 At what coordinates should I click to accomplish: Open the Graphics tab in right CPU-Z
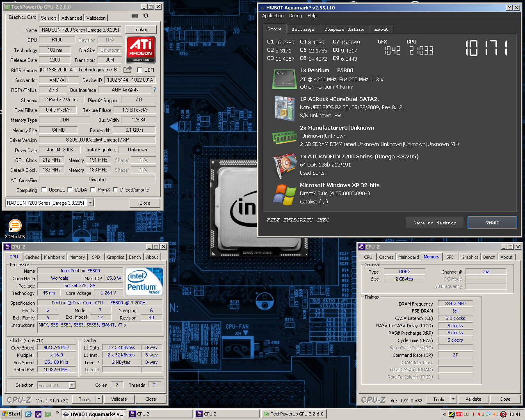[470, 257]
